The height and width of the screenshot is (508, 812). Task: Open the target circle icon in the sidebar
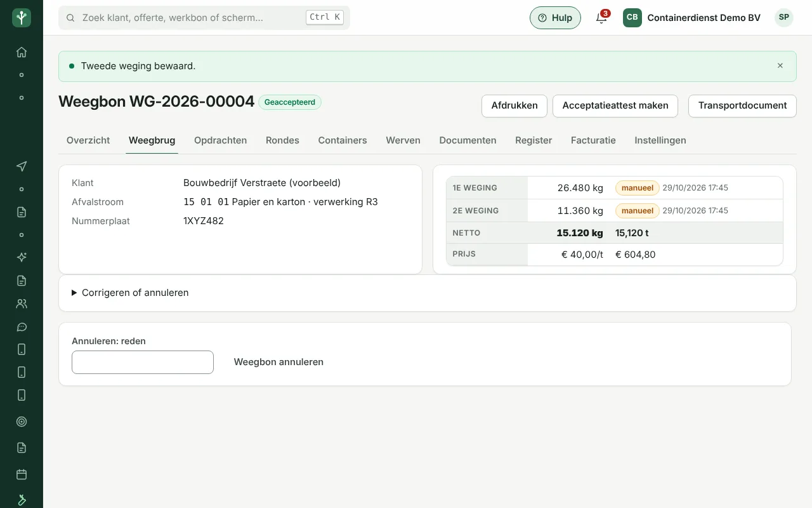(22, 422)
